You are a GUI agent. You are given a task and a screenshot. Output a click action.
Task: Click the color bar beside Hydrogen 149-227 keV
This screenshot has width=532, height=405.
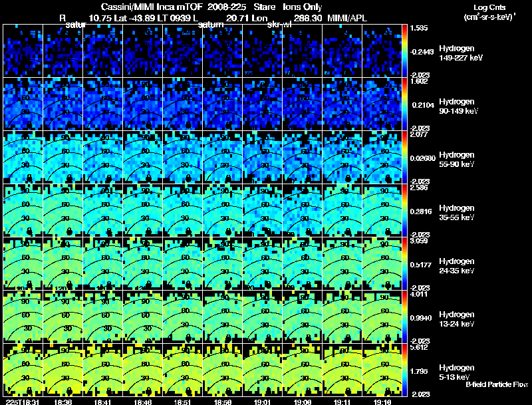tap(404, 51)
